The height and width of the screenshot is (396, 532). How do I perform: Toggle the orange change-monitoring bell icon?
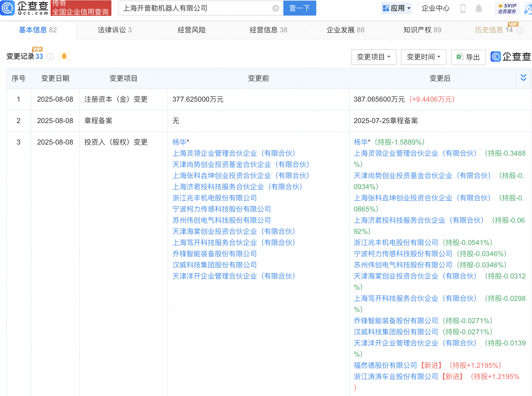coord(64,56)
